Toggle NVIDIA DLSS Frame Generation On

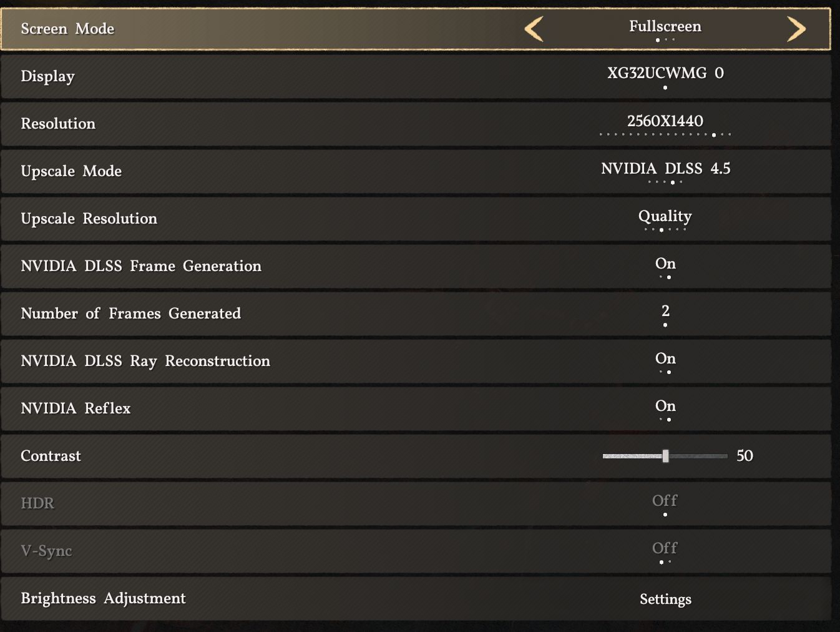665,264
